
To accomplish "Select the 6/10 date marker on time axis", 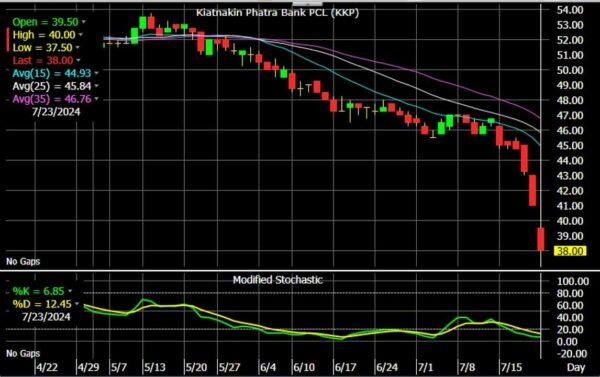I will click(304, 367).
